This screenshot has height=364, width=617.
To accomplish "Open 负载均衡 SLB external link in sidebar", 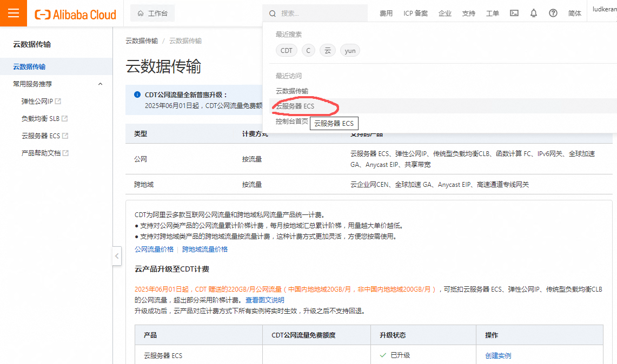I will [44, 119].
